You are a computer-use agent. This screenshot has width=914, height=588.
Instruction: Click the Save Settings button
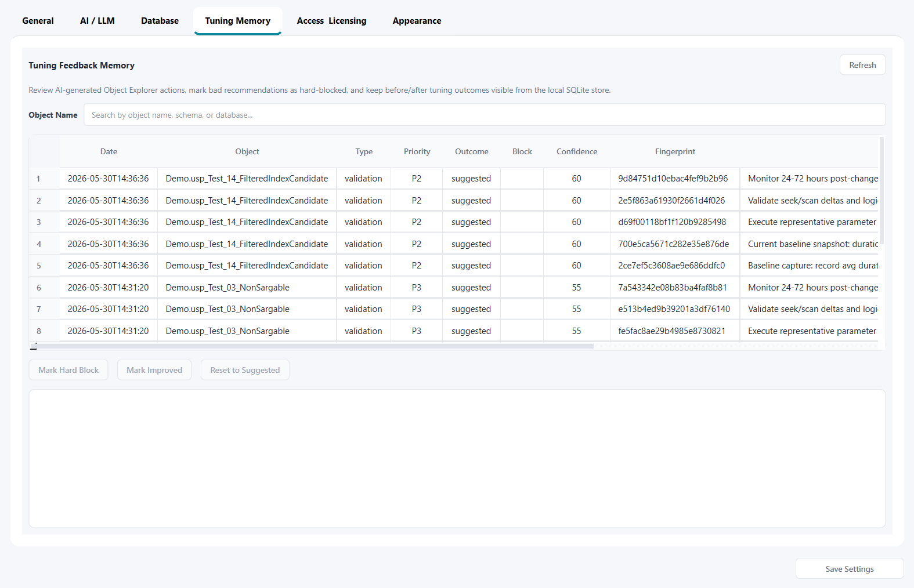850,569
